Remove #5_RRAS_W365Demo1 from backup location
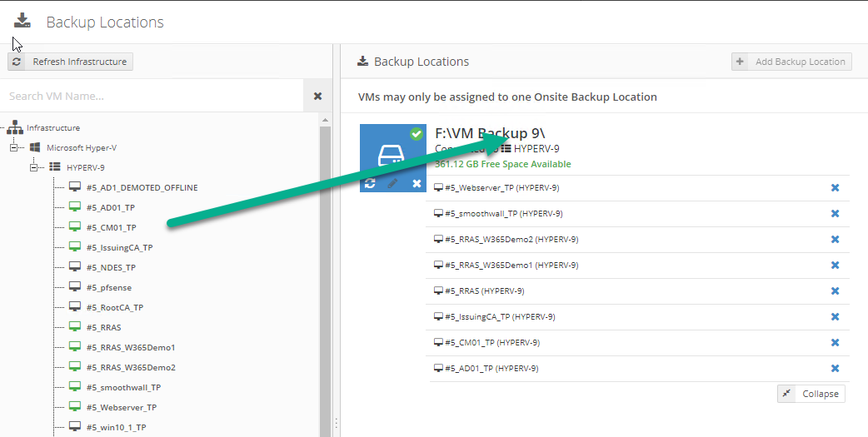 click(835, 265)
